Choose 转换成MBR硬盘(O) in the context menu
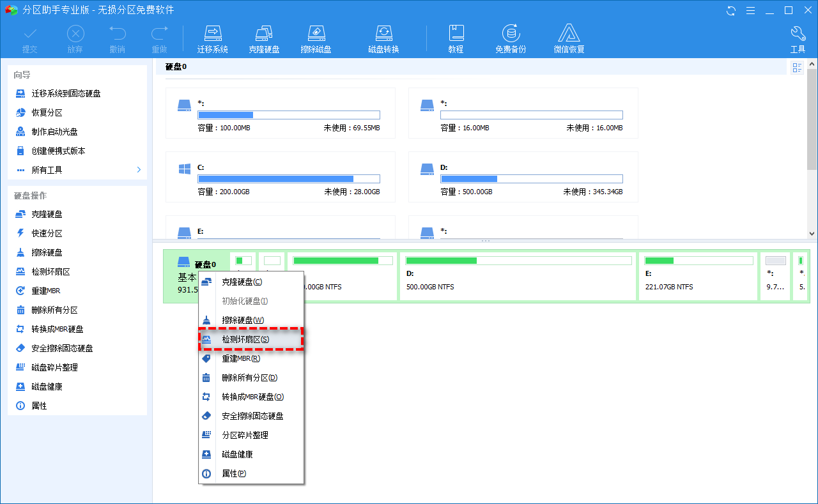The image size is (818, 504). tap(251, 397)
